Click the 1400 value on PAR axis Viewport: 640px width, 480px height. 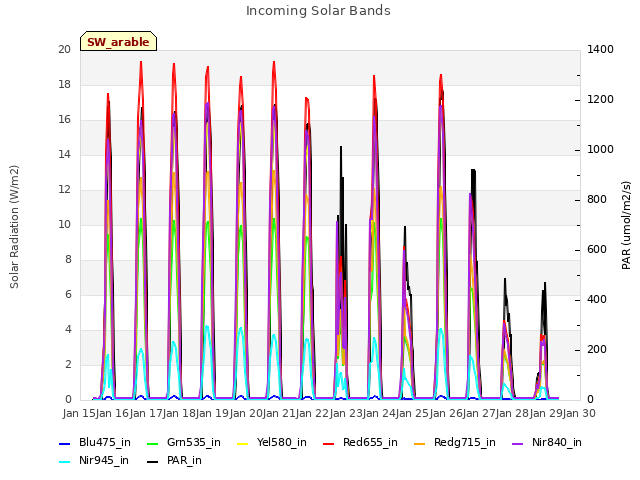(x=600, y=49)
